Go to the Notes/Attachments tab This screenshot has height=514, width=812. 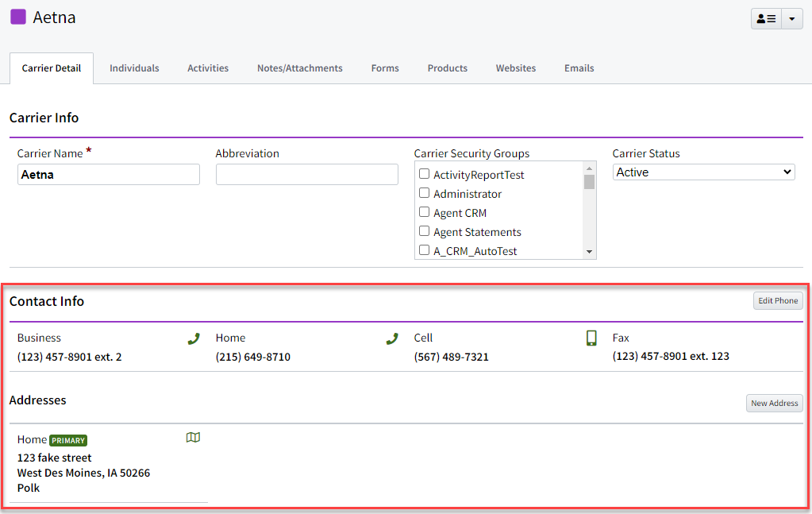click(x=300, y=68)
